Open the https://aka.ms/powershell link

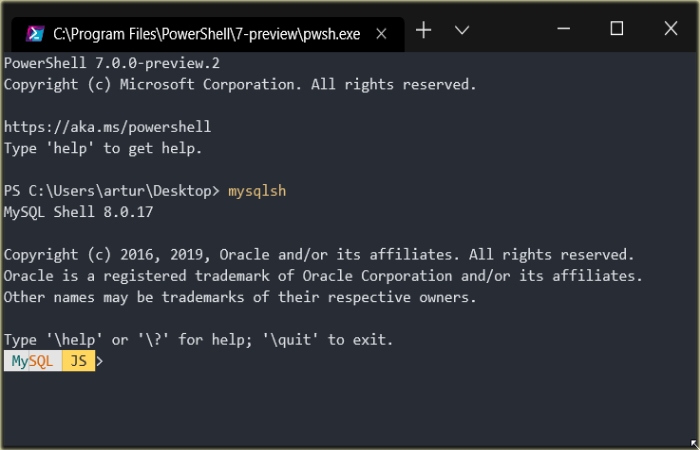pos(107,127)
